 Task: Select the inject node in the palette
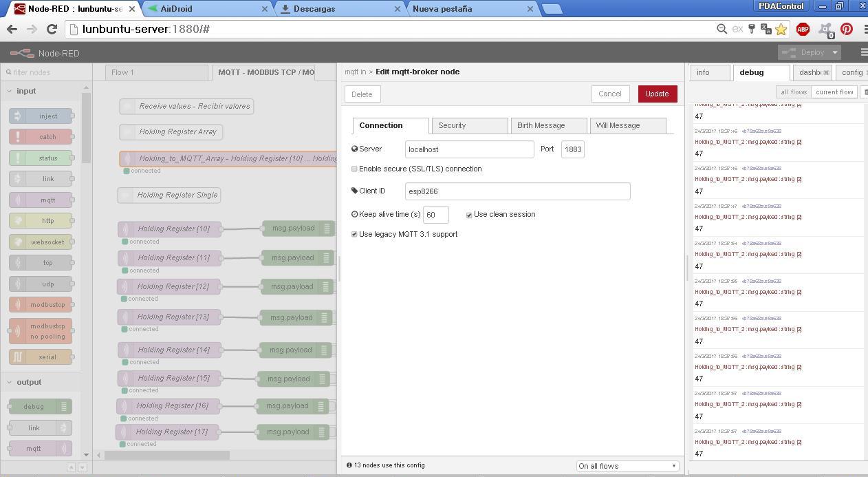(41, 116)
